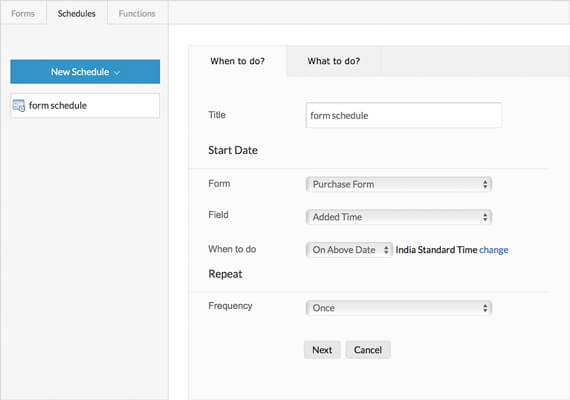The height and width of the screenshot is (400, 570).
Task: Click the On Above Date stepper arrows
Action: click(386, 250)
